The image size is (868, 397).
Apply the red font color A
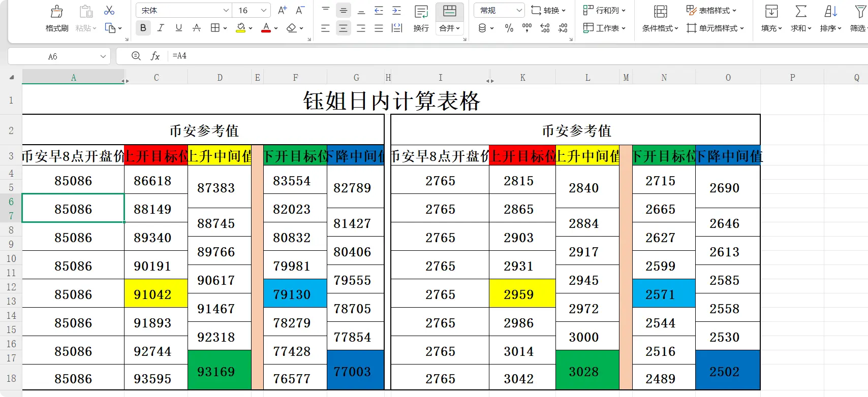pyautogui.click(x=266, y=28)
